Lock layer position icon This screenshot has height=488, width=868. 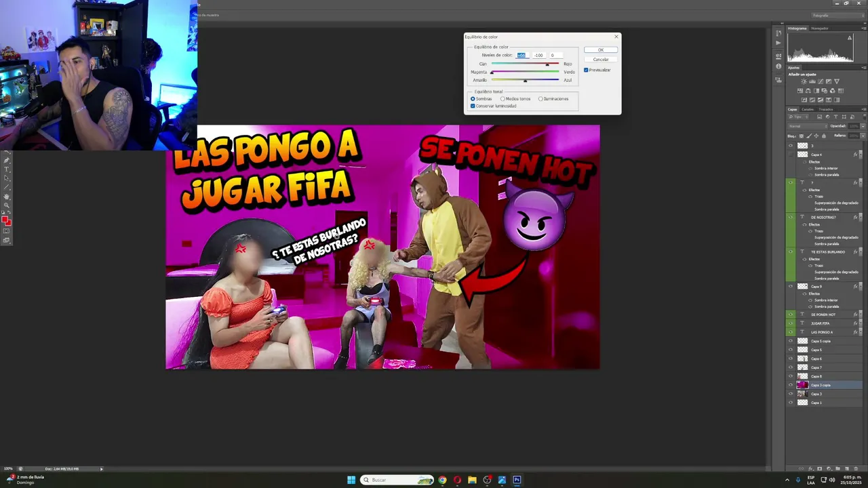point(816,136)
